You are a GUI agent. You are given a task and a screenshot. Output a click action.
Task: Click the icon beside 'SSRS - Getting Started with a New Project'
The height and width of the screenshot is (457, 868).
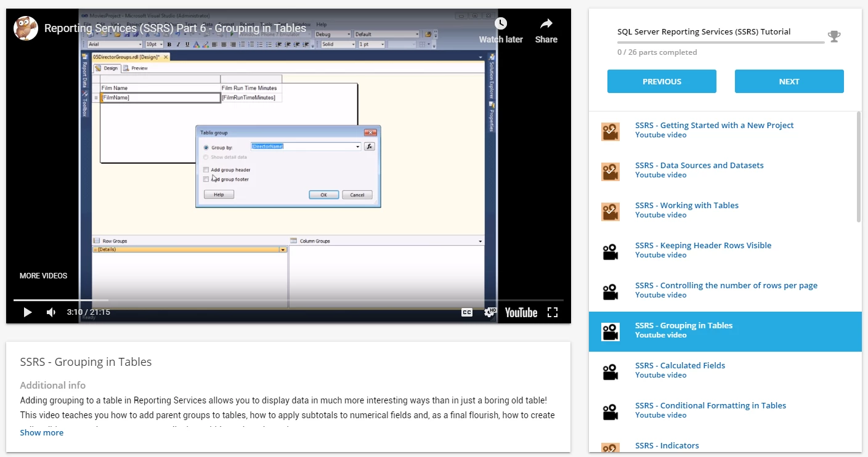point(610,132)
